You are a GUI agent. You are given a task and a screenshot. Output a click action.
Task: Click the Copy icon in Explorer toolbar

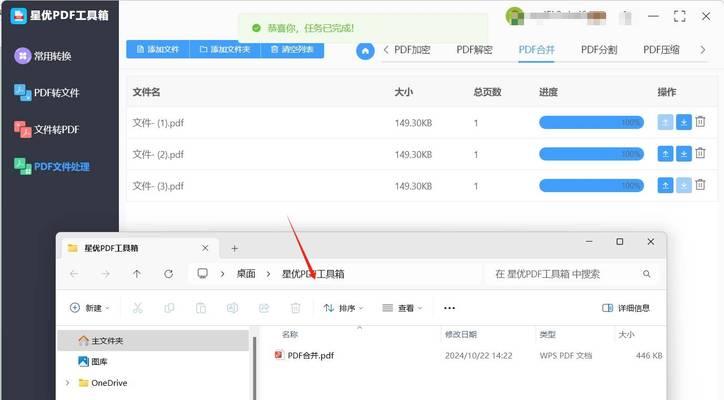169,308
